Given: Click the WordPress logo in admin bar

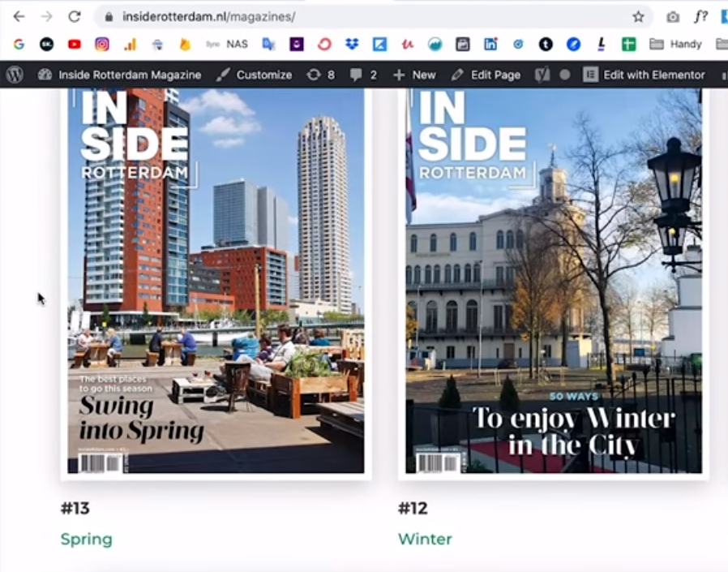Looking at the screenshot, I should (15, 75).
